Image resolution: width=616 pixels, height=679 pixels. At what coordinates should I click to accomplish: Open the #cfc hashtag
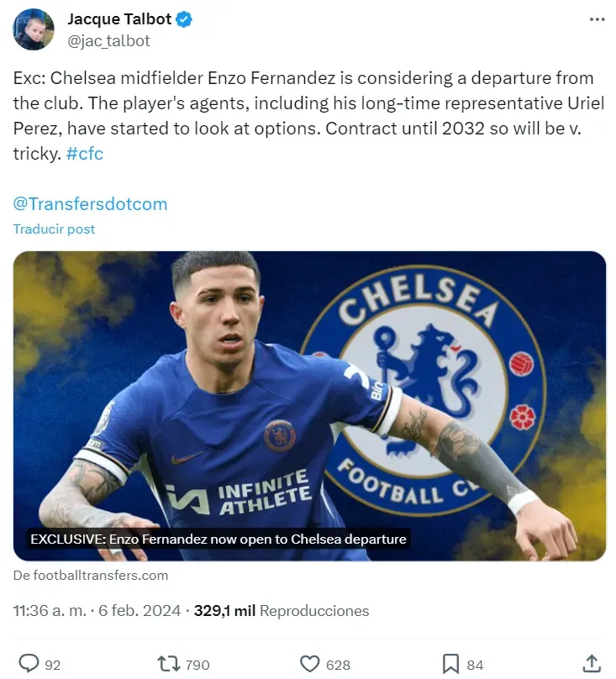84,154
